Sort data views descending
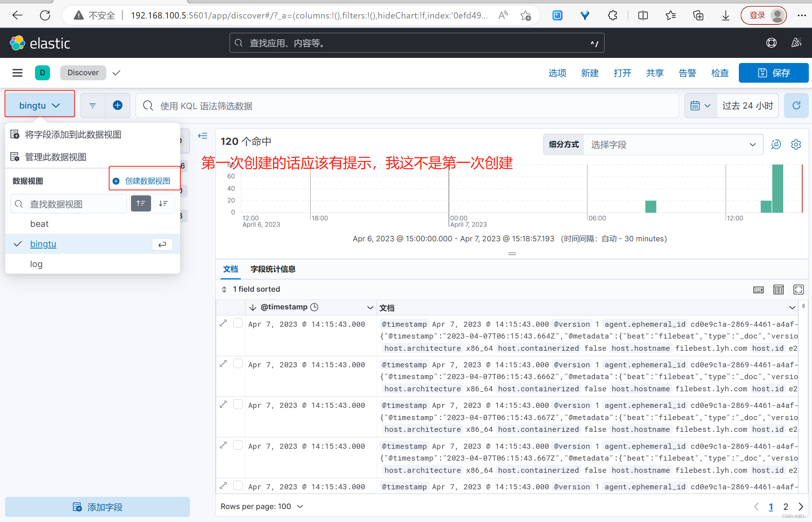This screenshot has height=522, width=812. click(x=163, y=204)
